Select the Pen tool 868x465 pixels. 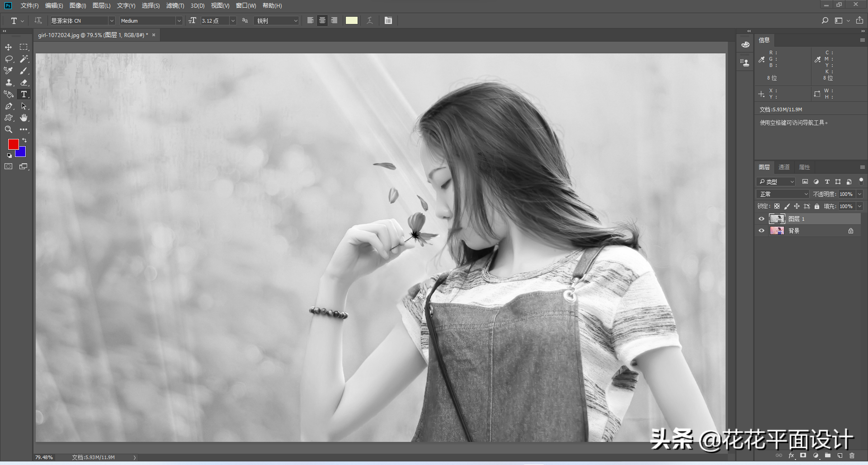click(x=9, y=106)
